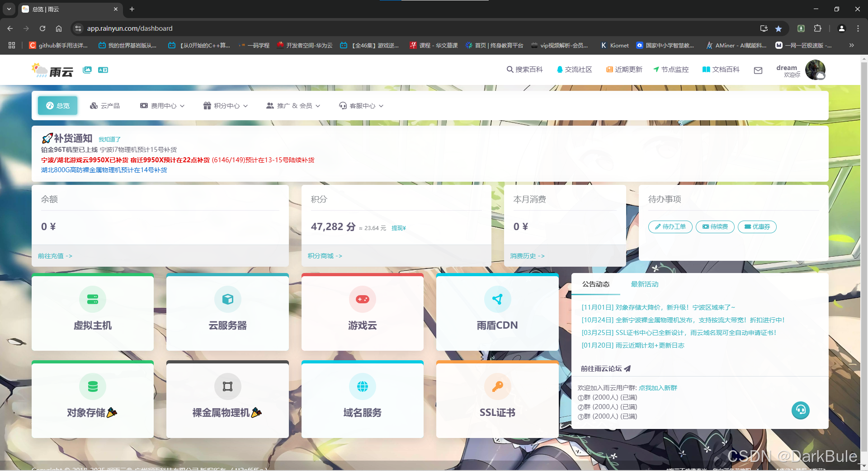Click the image wallpaper icon beside the logo
Screen dimensions: 868x471
pos(87,70)
